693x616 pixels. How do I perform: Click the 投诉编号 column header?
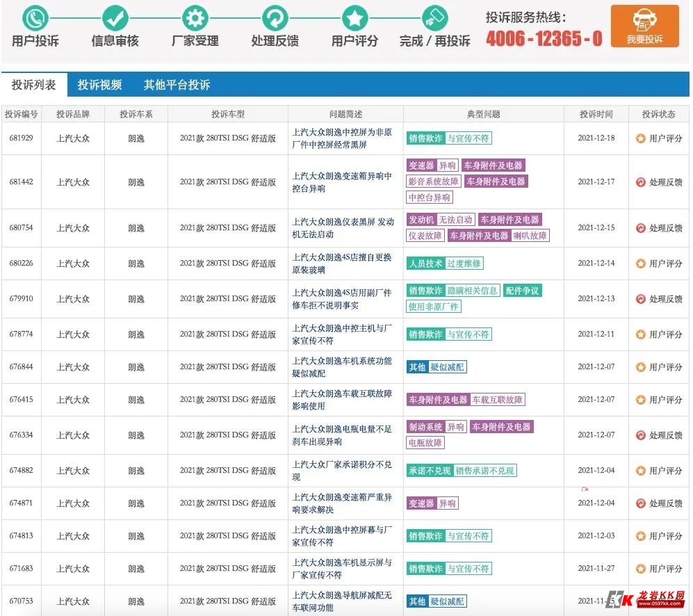(22, 114)
